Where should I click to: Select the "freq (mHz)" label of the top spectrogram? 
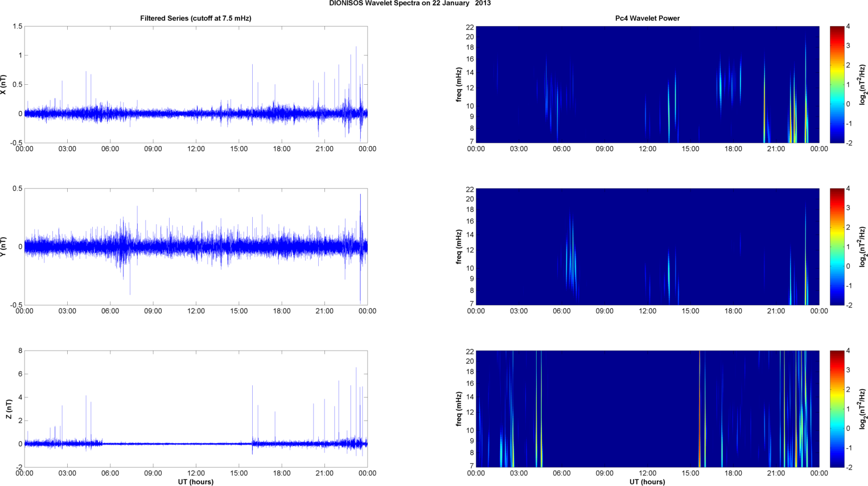(x=459, y=85)
